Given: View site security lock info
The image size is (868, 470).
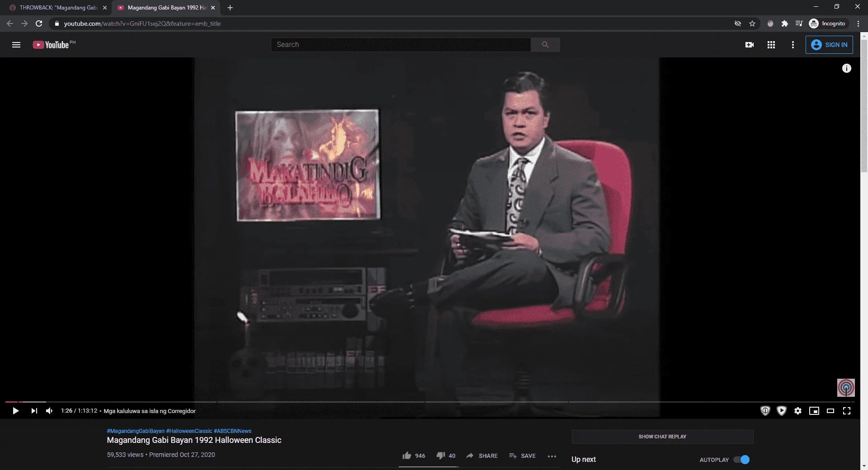Looking at the screenshot, I should (57, 23).
